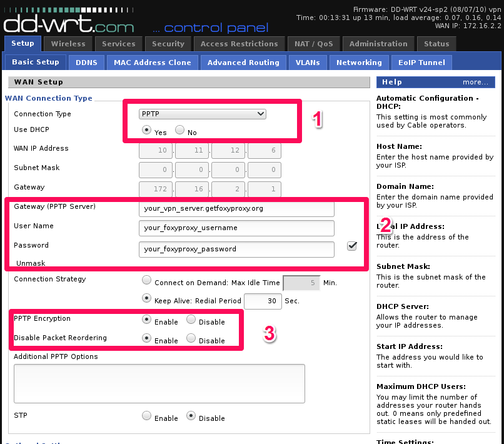
Task: Open the MAC Address Clone subtab
Action: [x=153, y=63]
